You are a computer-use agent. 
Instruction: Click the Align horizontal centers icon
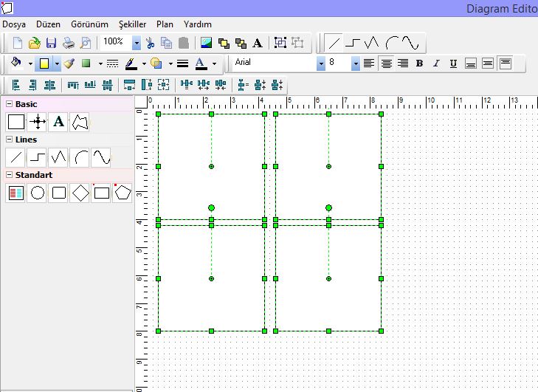pos(49,85)
